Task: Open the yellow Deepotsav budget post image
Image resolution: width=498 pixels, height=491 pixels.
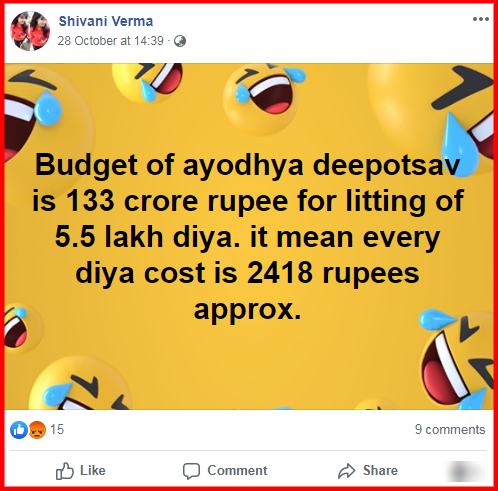Action: click(x=249, y=236)
